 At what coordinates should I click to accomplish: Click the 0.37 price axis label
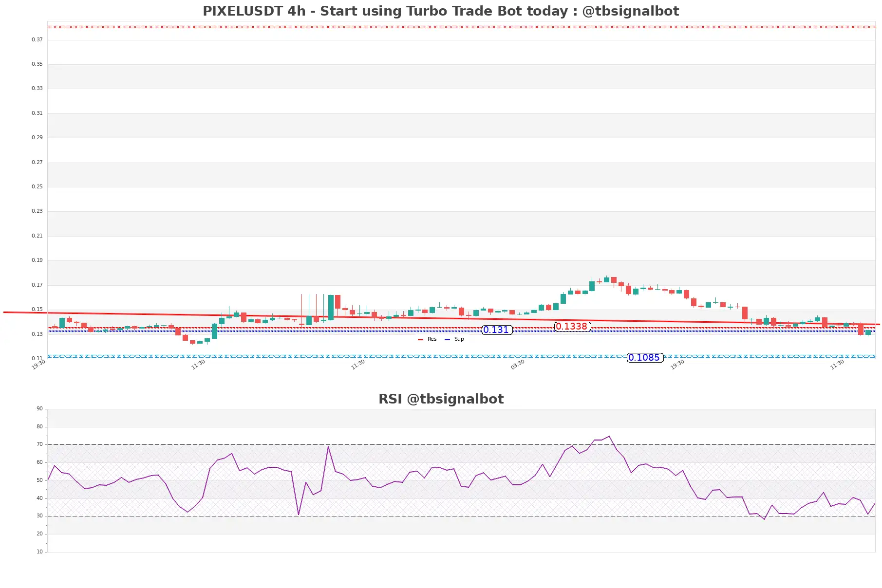(37, 40)
